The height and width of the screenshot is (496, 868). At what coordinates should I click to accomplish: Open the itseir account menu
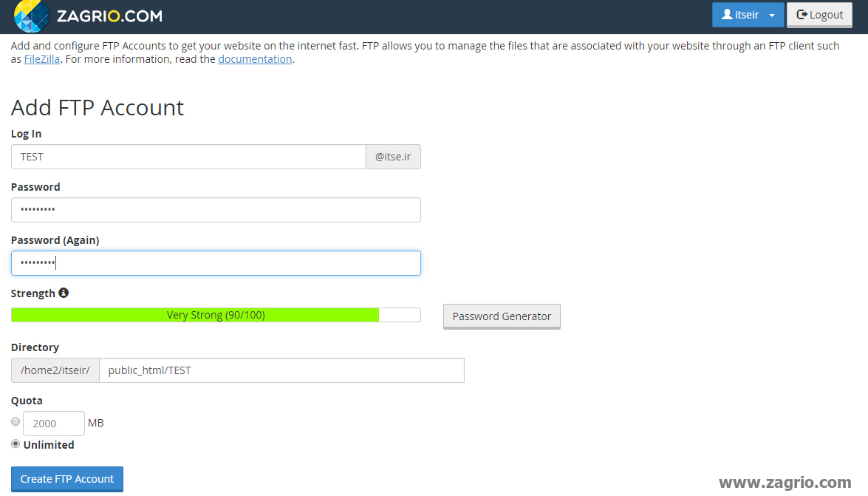pyautogui.click(x=748, y=15)
